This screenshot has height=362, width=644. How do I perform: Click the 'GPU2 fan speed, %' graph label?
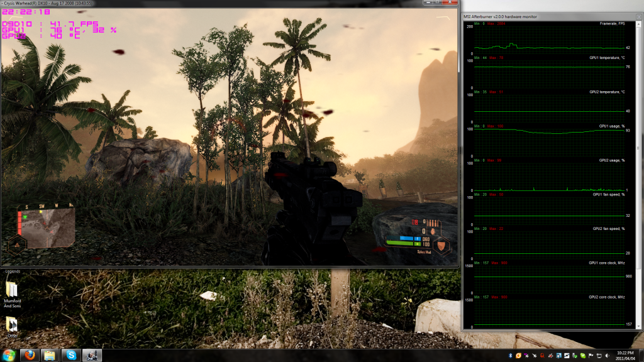point(609,229)
